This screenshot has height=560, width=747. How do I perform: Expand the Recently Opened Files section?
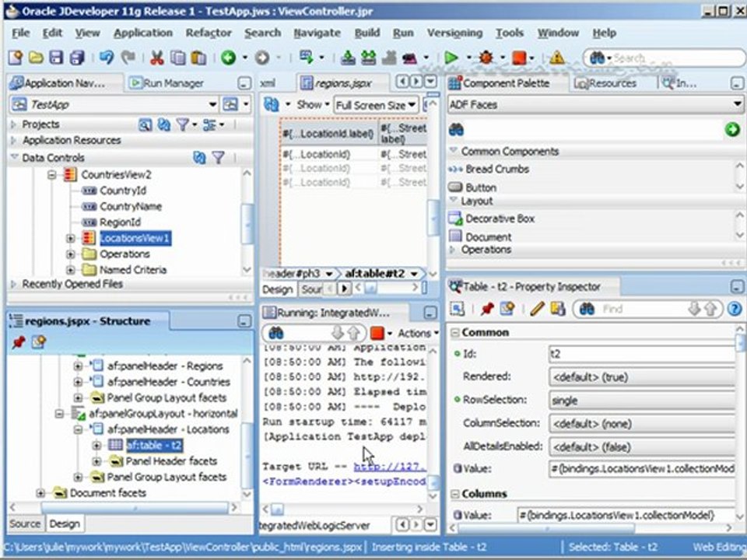tap(13, 285)
